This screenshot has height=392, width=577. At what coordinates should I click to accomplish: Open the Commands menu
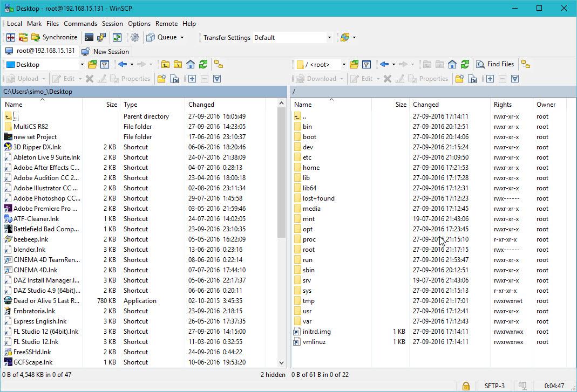coord(80,24)
